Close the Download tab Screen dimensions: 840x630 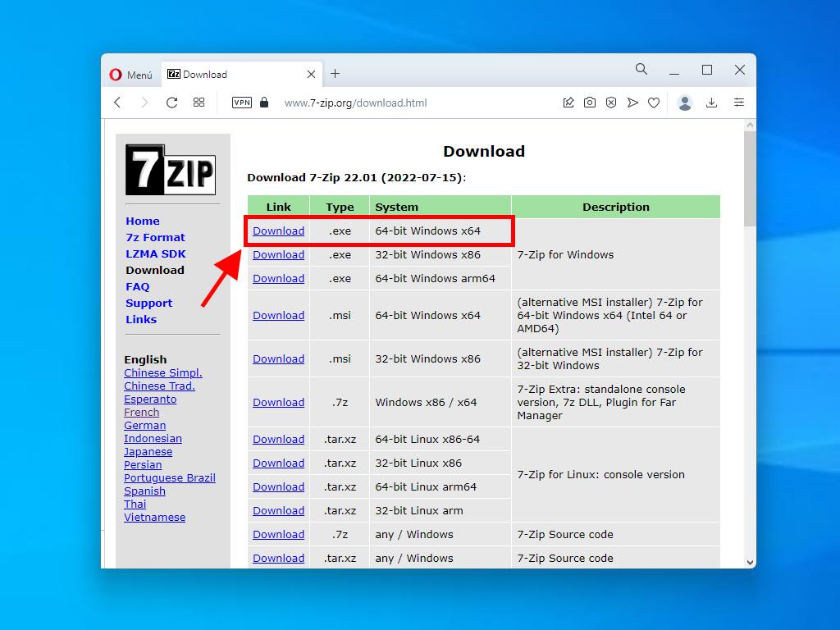(x=311, y=74)
